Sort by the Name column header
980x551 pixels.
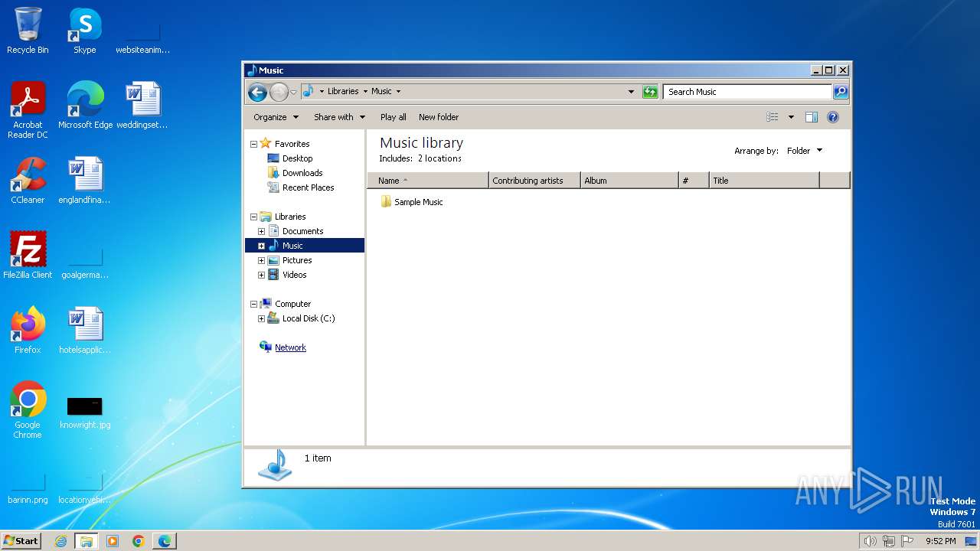427,181
